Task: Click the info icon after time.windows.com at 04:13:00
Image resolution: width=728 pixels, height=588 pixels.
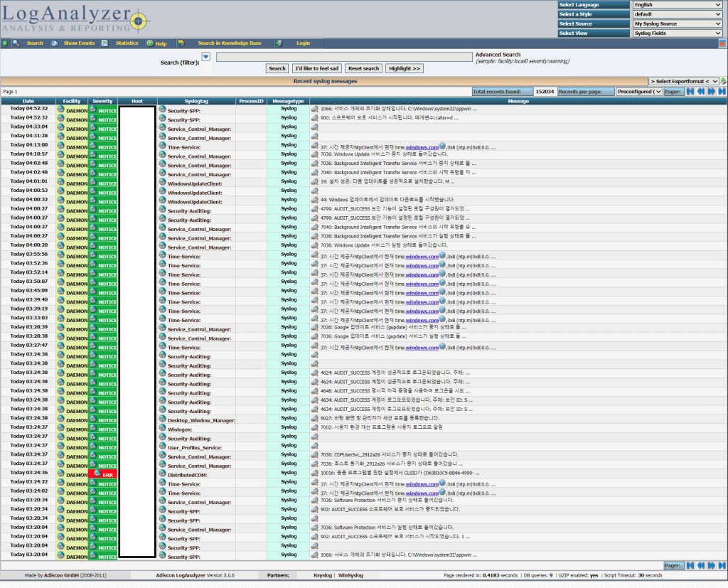Action: tap(442, 146)
